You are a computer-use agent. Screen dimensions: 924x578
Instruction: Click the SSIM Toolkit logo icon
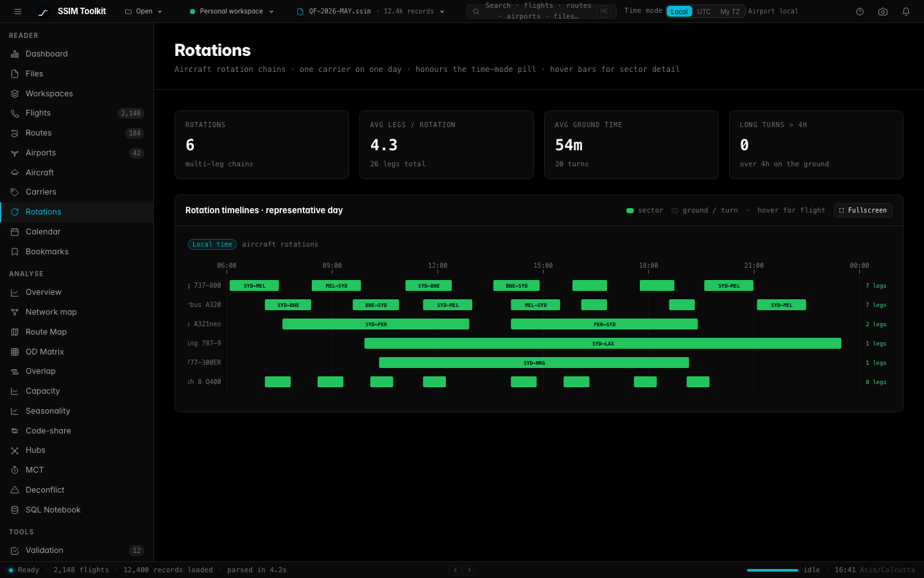pyautogui.click(x=43, y=12)
